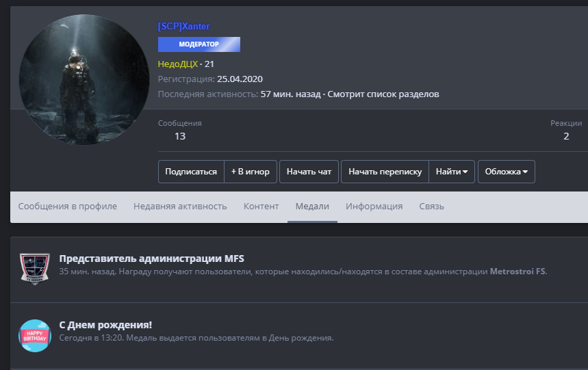Start a chat via Начать чат
The height and width of the screenshot is (370, 588).
(x=309, y=172)
